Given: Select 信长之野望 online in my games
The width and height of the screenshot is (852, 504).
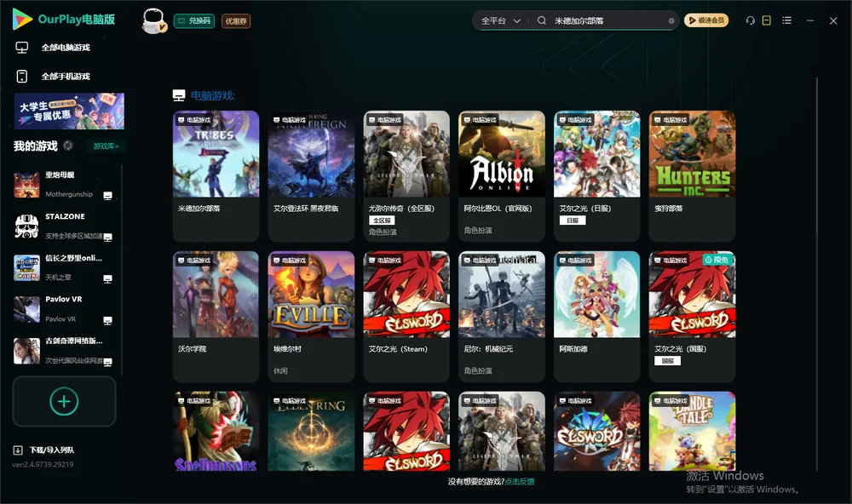Looking at the screenshot, I should [x=64, y=267].
